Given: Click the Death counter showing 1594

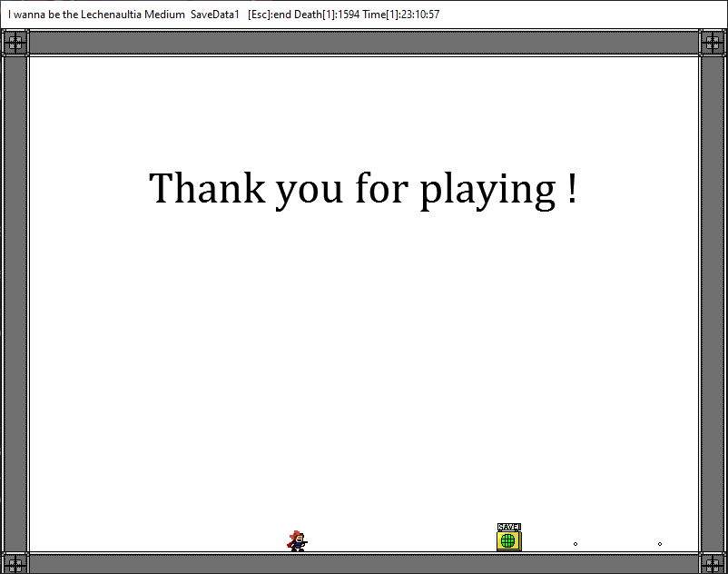Looking at the screenshot, I should pos(327,15).
